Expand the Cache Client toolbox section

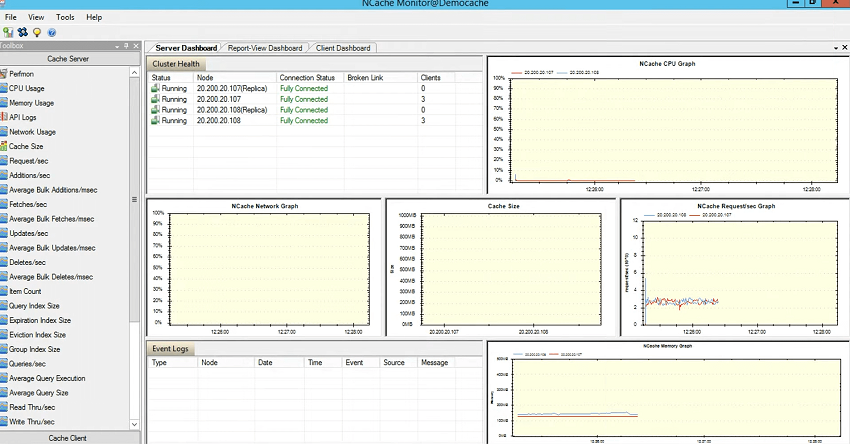68,438
